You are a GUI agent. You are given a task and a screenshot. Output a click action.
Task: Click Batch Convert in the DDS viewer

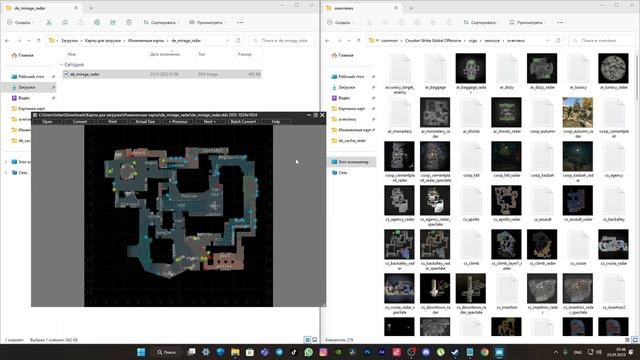coord(243,122)
